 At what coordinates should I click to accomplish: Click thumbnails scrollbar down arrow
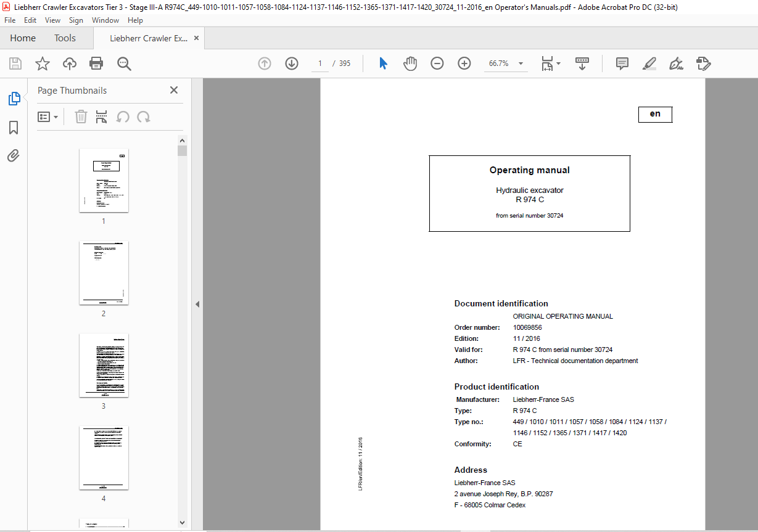[182, 522]
